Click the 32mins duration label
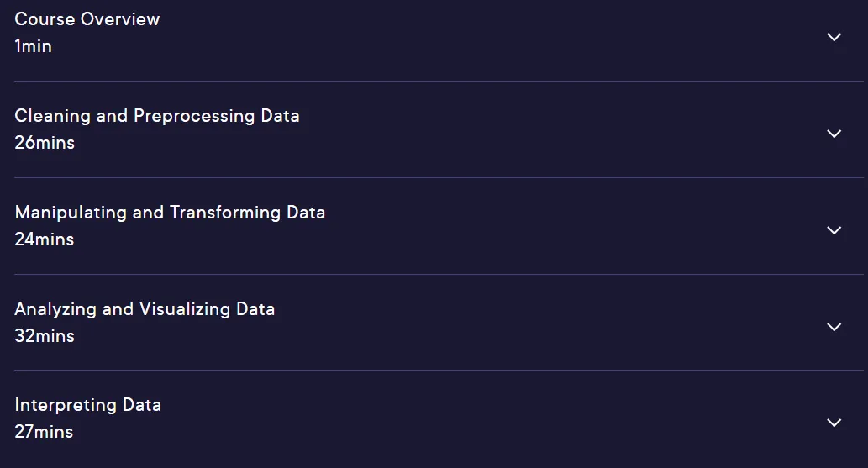This screenshot has width=868, height=468. click(x=45, y=335)
